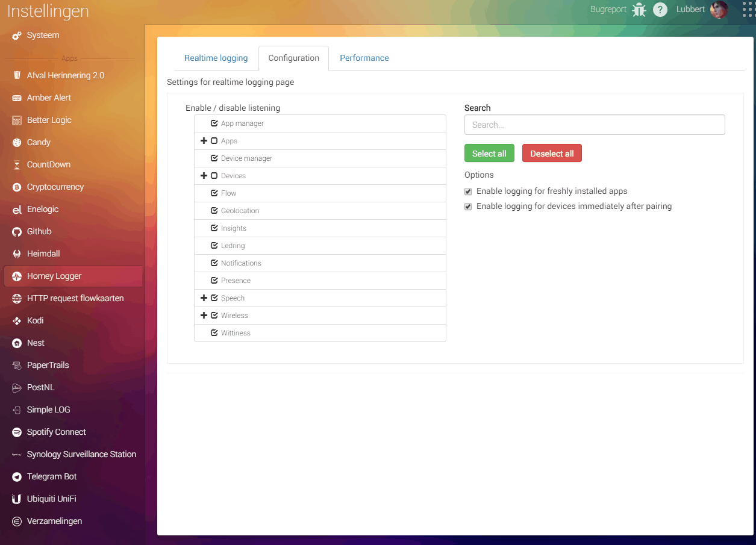Click the Wireless tree row label
The image size is (756, 545).
coord(234,316)
